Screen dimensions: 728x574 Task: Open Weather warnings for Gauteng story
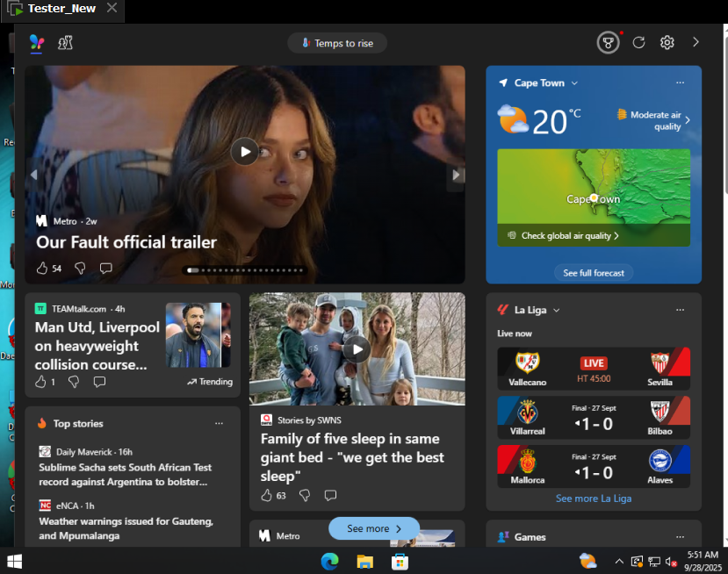[x=126, y=528]
